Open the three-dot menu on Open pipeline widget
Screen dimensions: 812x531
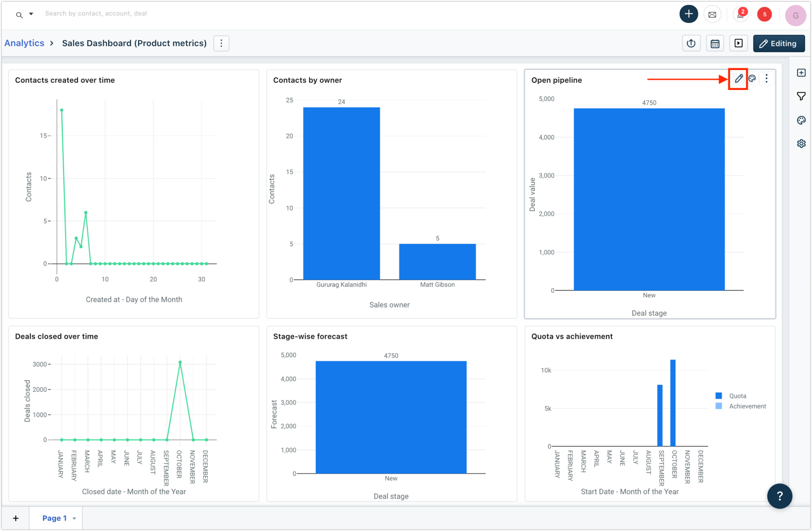pos(766,79)
